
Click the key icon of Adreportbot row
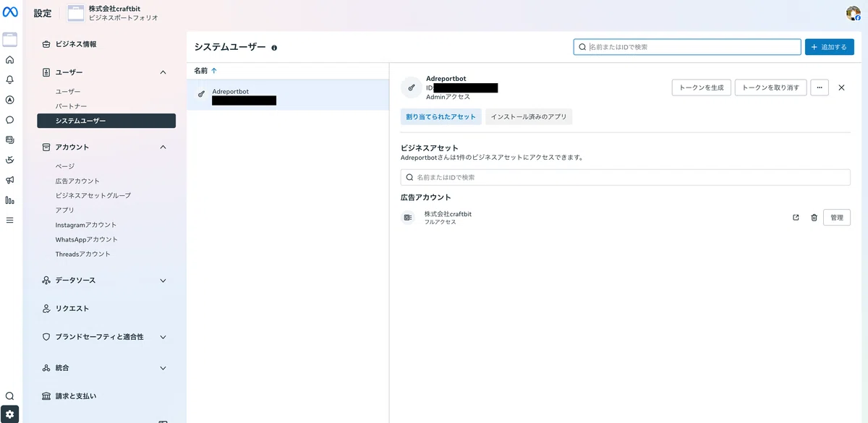click(201, 94)
